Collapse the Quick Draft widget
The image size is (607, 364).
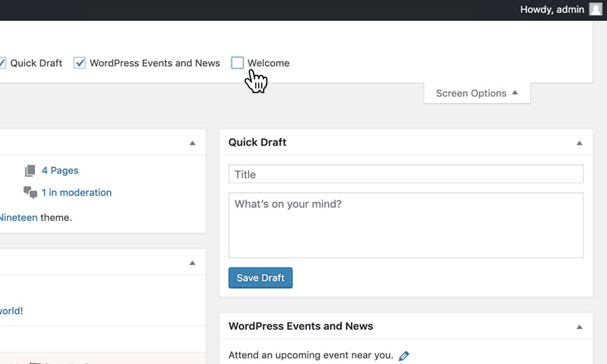579,143
